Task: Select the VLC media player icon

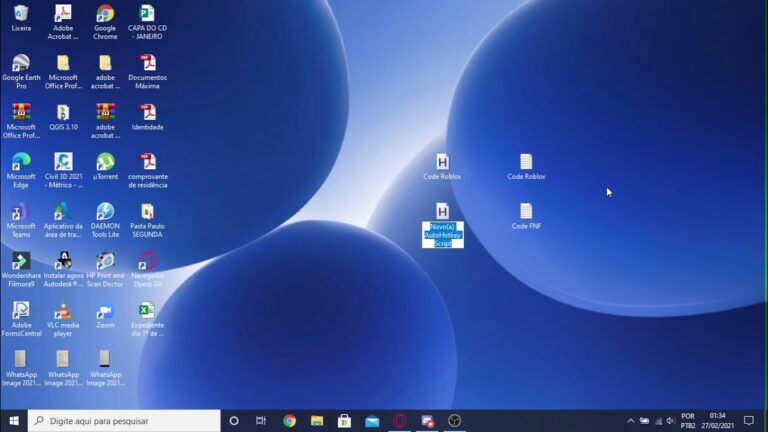Action: point(63,311)
